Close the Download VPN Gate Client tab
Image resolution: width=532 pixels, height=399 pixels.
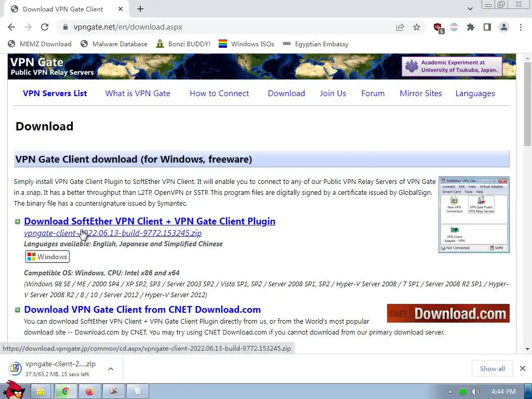point(120,9)
